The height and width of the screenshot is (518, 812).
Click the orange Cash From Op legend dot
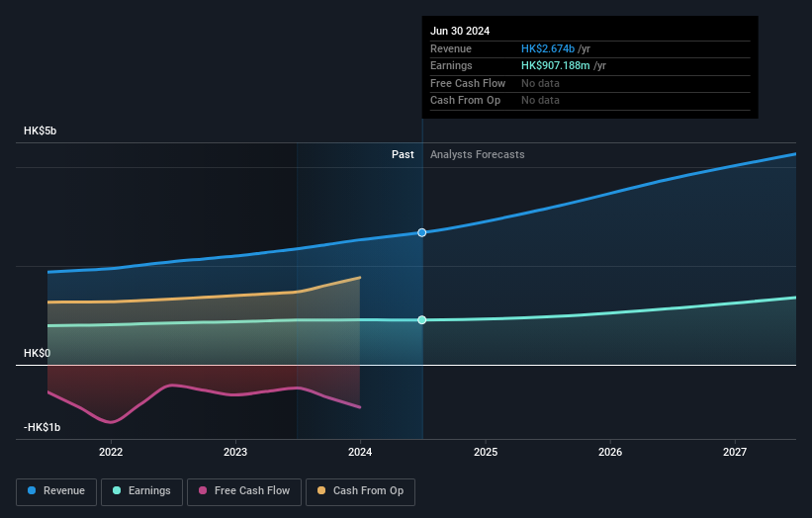click(321, 490)
